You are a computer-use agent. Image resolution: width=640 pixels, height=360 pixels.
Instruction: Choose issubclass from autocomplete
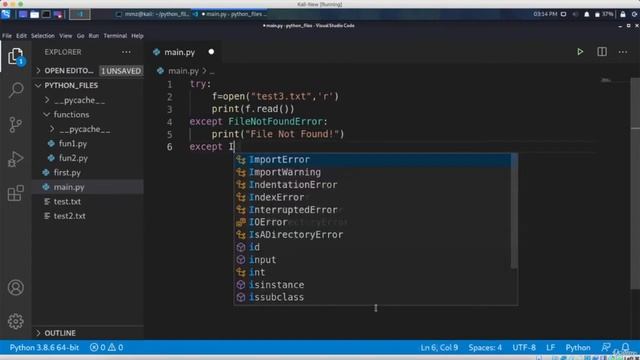coord(373,297)
